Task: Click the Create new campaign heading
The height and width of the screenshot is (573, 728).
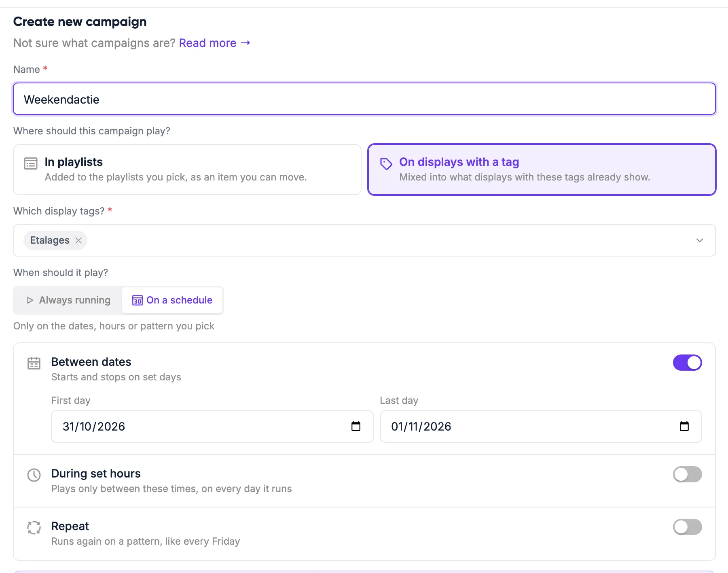Action: point(80,21)
